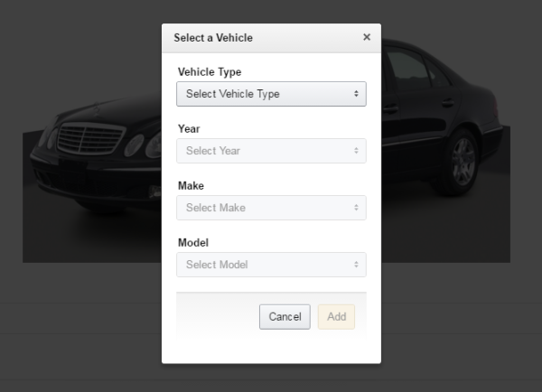
Task: Click the car's front grille in background image
Action: (90, 140)
